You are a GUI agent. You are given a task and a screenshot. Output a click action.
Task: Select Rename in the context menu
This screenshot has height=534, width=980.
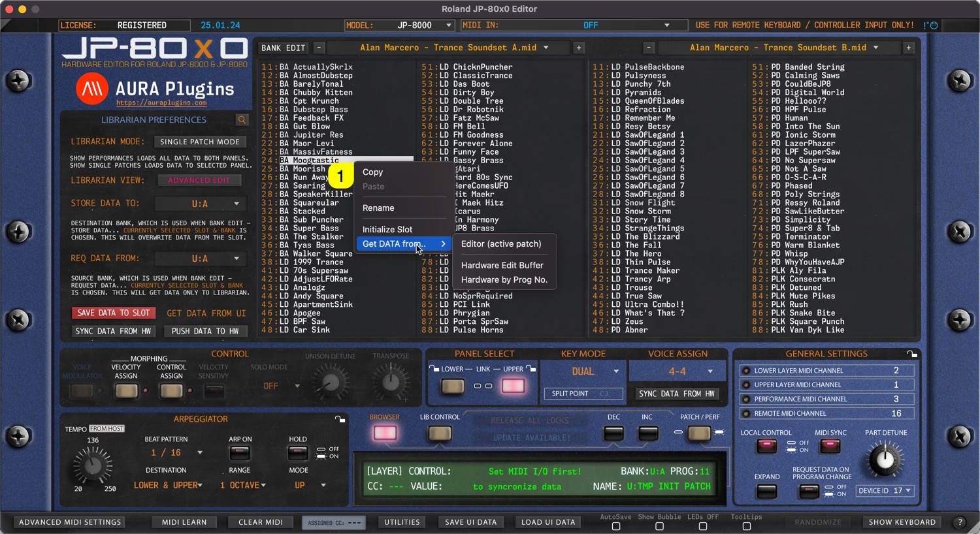pyautogui.click(x=378, y=208)
